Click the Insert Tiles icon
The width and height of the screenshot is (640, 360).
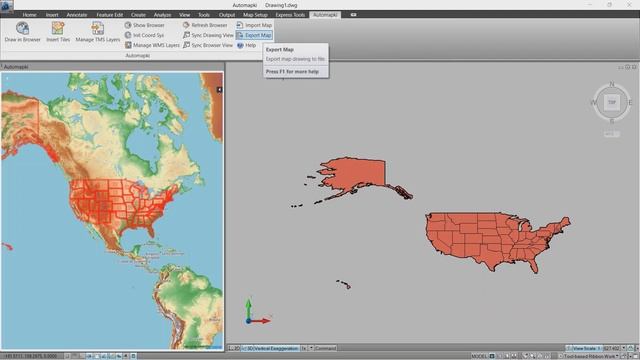58,28
